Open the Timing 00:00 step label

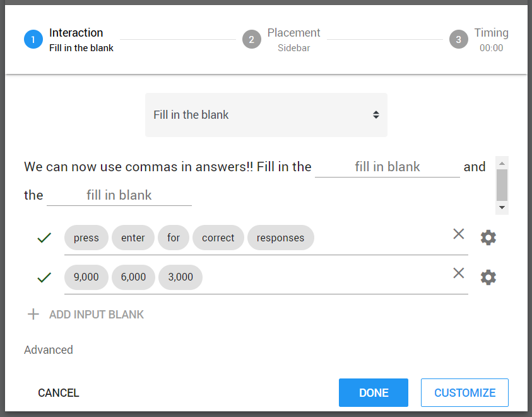(x=491, y=40)
